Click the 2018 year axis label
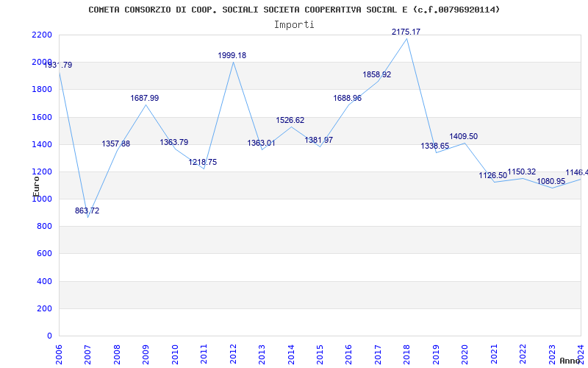588x368 pixels. pos(407,351)
